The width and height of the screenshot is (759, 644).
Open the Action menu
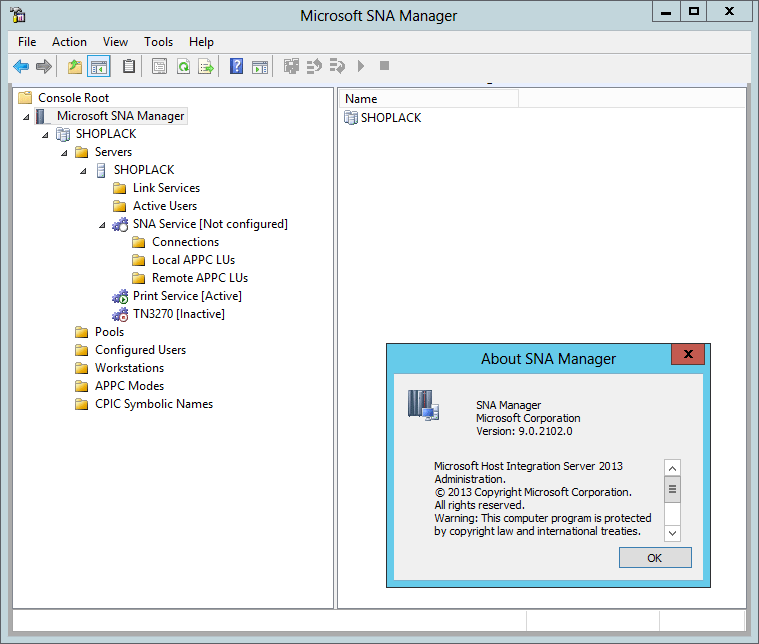point(69,42)
